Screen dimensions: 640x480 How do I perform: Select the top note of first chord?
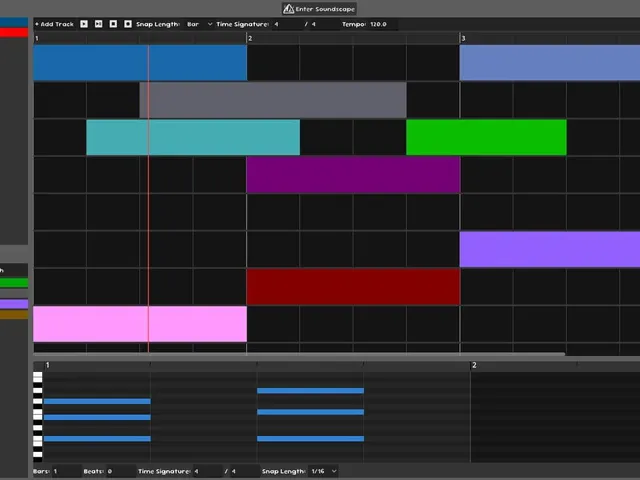[x=97, y=401]
